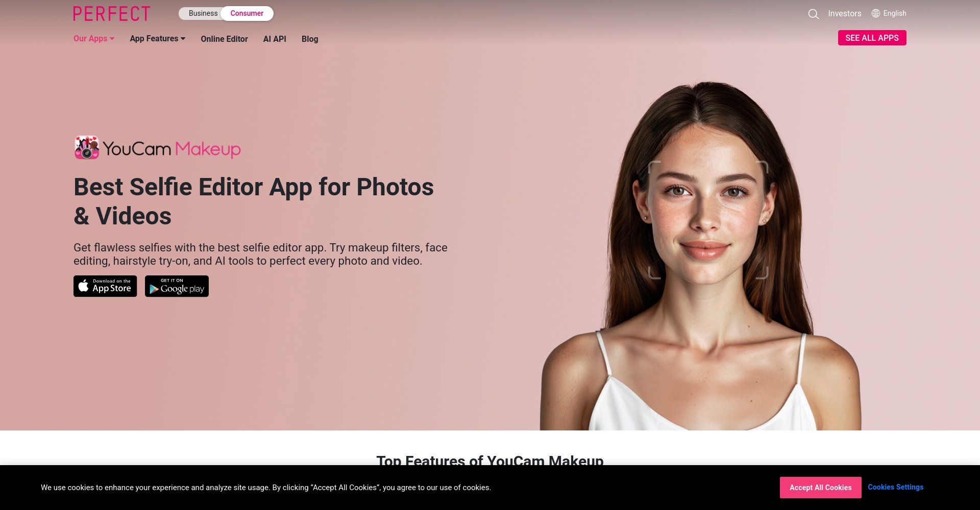Click the SEE ALL APPS button
Screen dimensions: 980x510
(872, 38)
